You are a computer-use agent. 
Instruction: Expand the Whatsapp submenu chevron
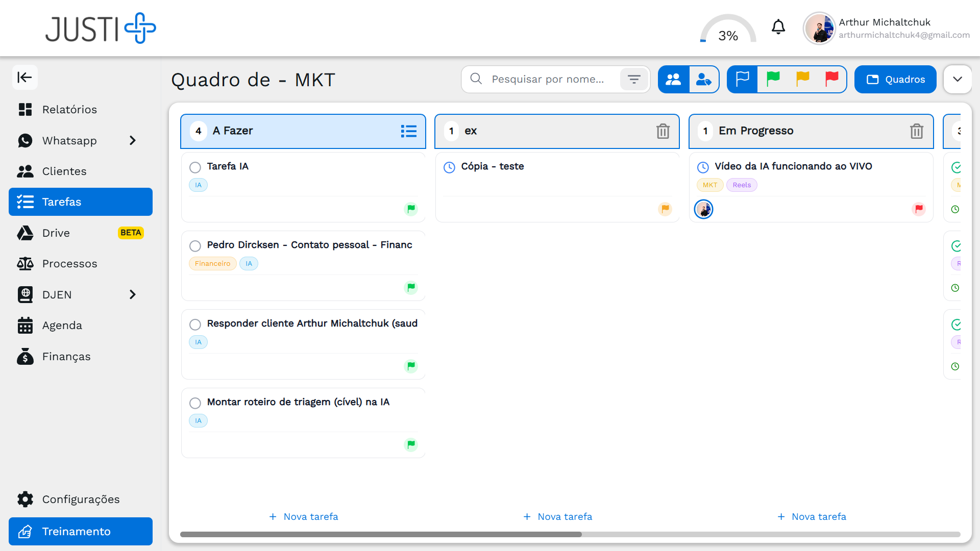click(x=133, y=140)
